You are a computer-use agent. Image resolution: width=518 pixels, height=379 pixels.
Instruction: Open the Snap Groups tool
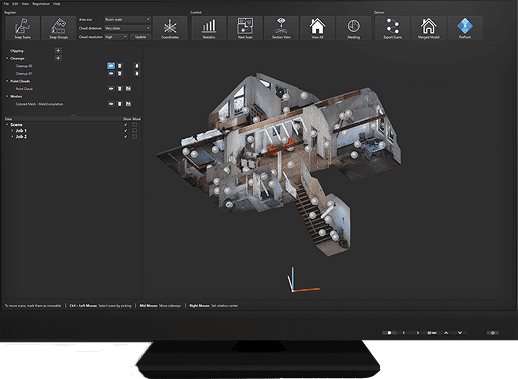pos(59,28)
